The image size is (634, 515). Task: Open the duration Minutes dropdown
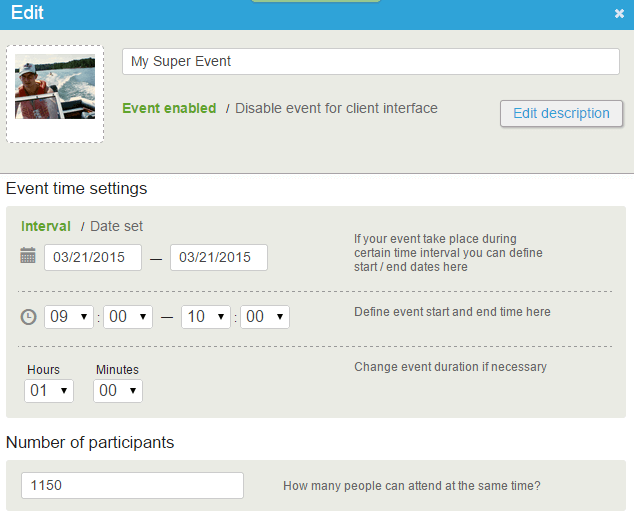[118, 391]
